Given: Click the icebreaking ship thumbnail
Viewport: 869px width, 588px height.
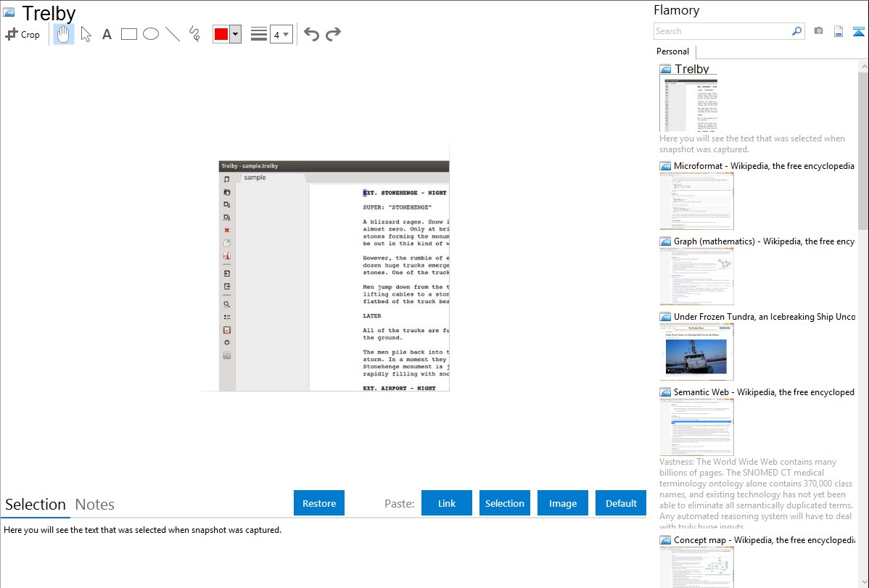Looking at the screenshot, I should [x=696, y=352].
